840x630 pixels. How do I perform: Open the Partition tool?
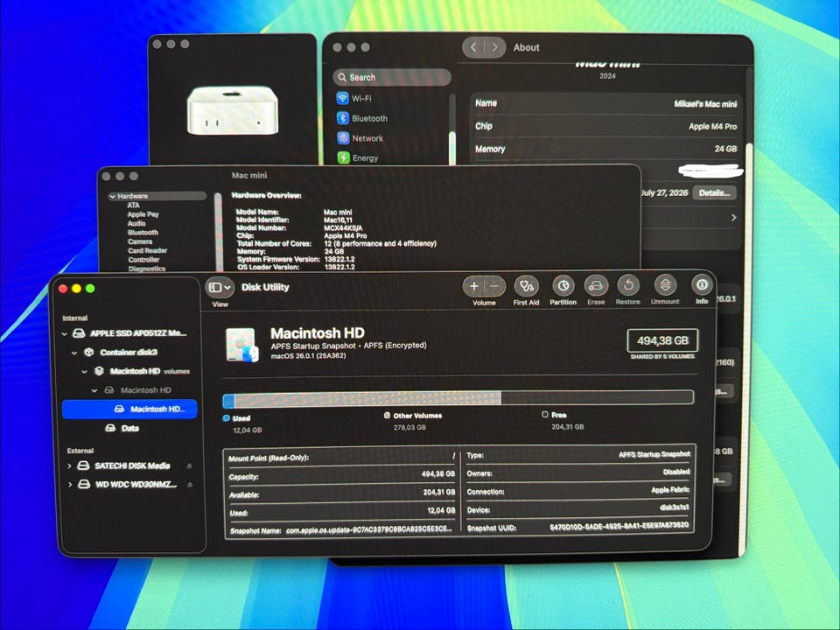[563, 286]
